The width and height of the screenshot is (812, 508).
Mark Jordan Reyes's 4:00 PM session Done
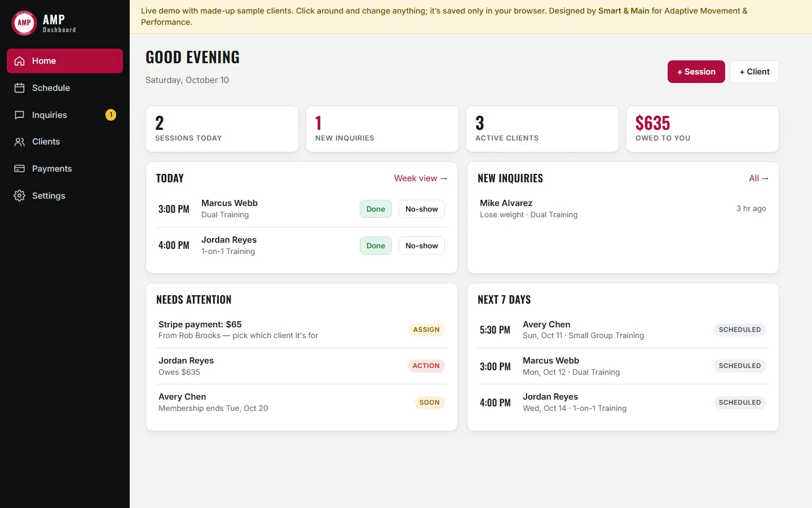(x=376, y=246)
